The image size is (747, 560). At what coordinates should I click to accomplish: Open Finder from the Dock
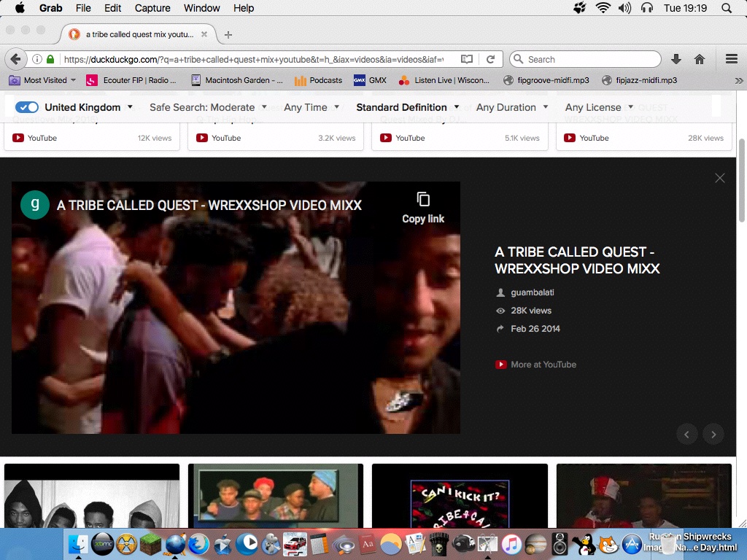(78, 544)
